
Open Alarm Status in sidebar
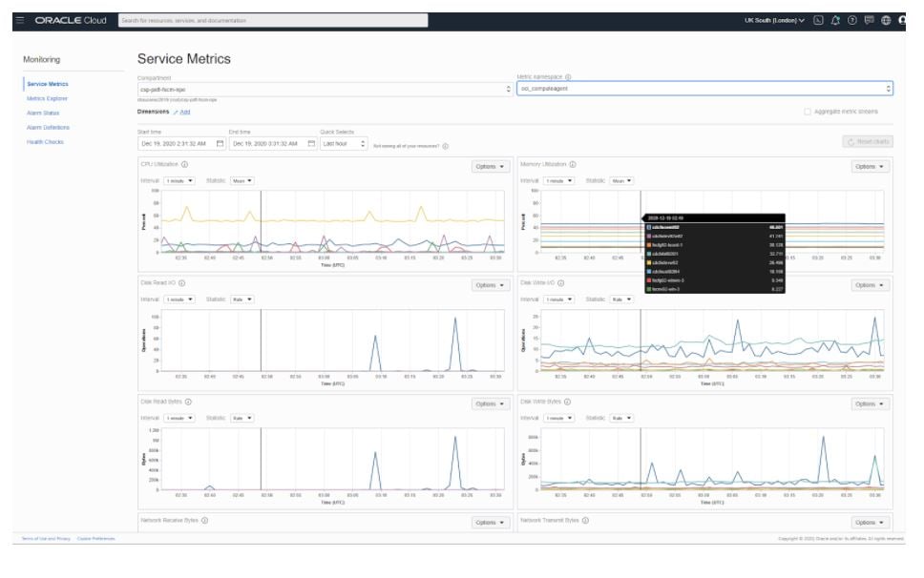tap(43, 113)
